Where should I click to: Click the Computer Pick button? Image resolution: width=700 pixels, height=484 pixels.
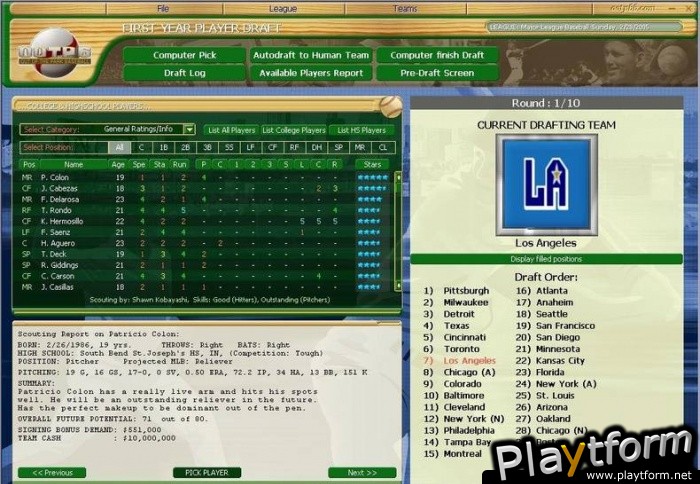tap(184, 55)
